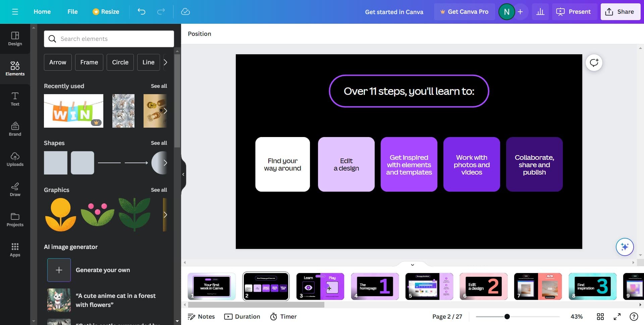Screen dimensions: 644x325
Task: Add the yellow flower graphic
Action: click(x=61, y=215)
